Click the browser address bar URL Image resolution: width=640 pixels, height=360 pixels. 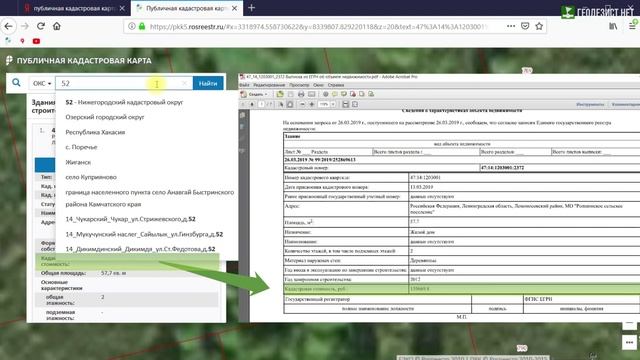click(318, 27)
